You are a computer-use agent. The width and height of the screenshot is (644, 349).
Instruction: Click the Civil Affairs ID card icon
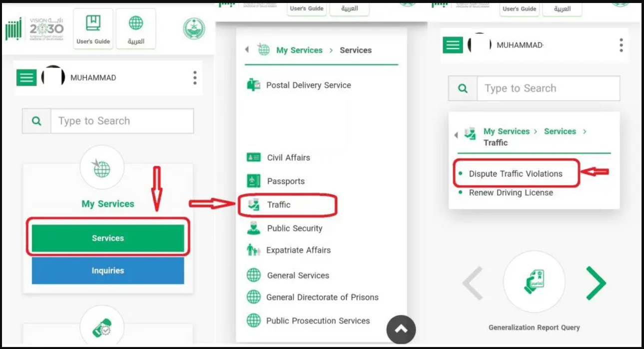click(254, 157)
